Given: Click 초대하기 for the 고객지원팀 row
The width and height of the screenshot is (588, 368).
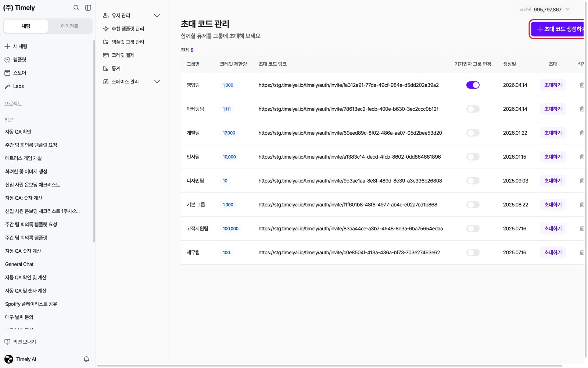Looking at the screenshot, I should pos(553,229).
